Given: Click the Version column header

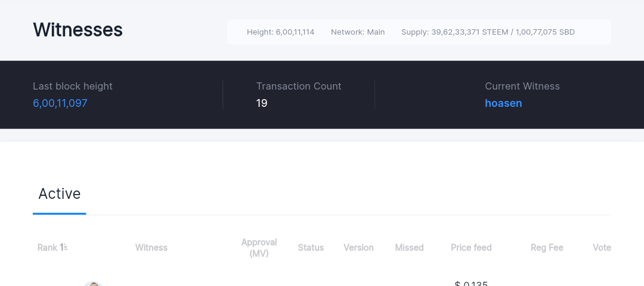Looking at the screenshot, I should coord(358,248).
